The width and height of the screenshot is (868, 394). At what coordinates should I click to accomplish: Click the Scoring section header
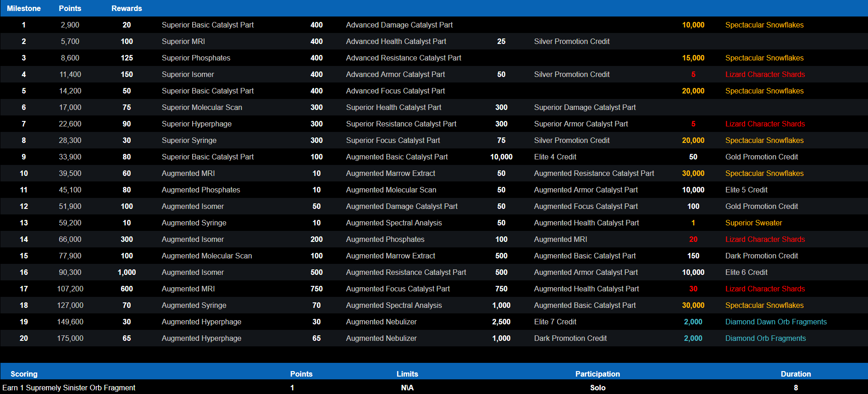[x=24, y=374]
